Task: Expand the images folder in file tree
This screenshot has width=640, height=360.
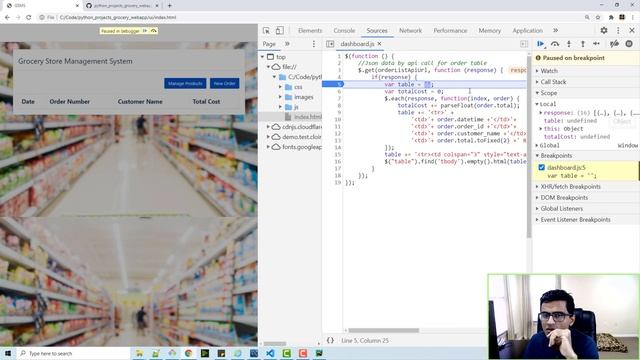Action: tap(280, 97)
